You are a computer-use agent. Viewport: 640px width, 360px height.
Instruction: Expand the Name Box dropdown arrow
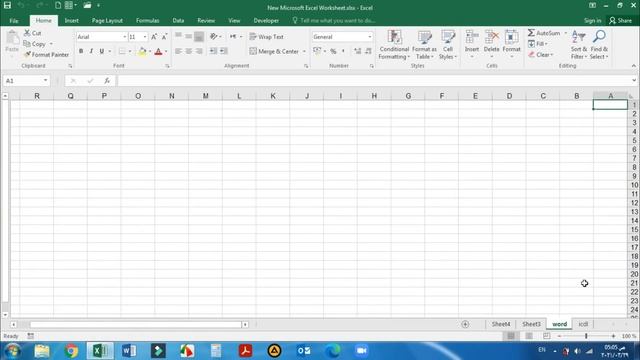point(45,80)
